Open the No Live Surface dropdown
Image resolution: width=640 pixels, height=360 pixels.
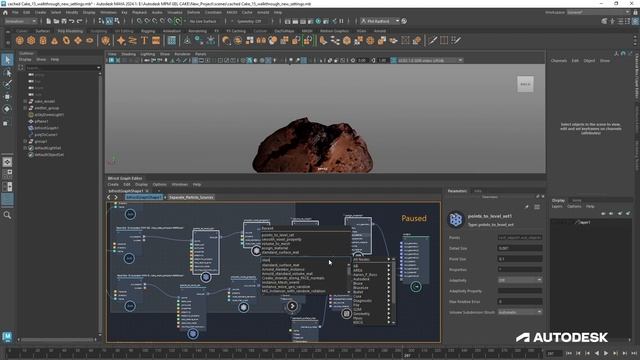(203, 21)
